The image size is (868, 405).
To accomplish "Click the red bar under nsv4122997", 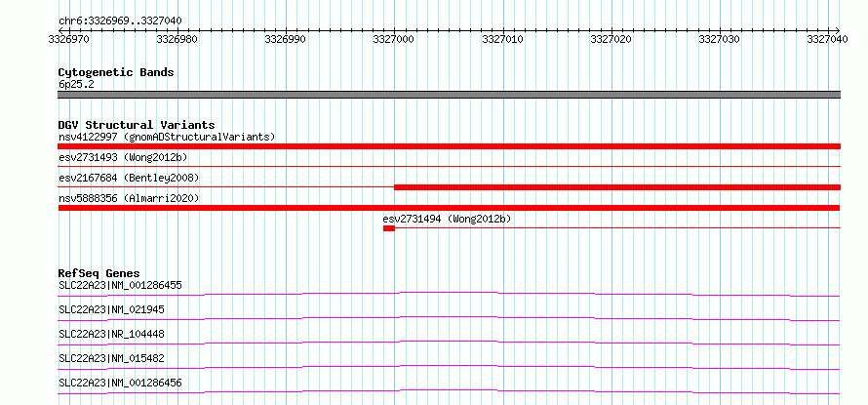I will [x=449, y=146].
